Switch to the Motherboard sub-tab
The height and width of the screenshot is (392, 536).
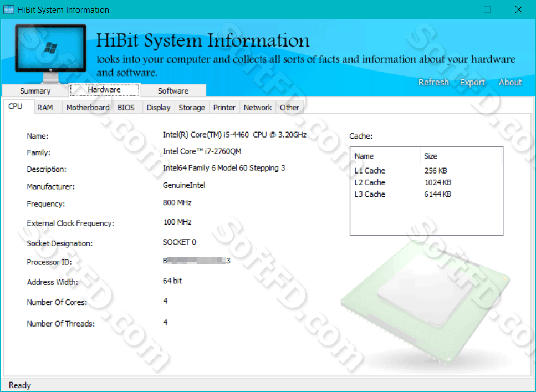pos(88,108)
